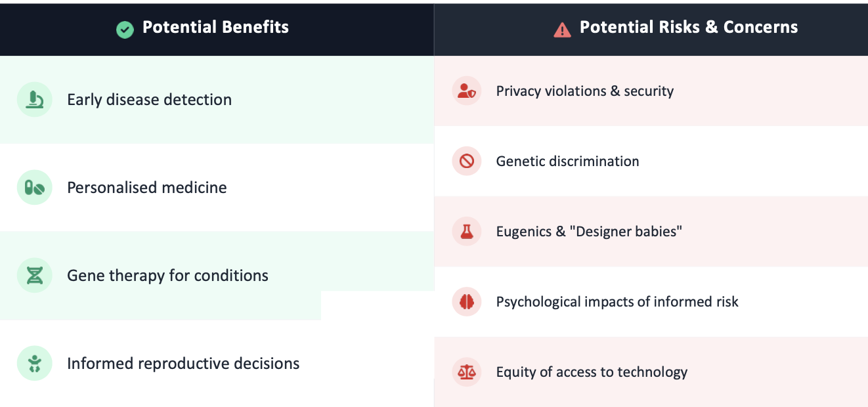Click Equity of access to technology text
868x407 pixels.
pyautogui.click(x=592, y=372)
